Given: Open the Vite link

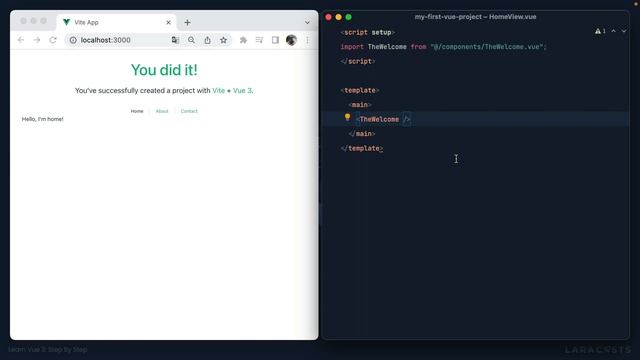Looking at the screenshot, I should pos(218,90).
